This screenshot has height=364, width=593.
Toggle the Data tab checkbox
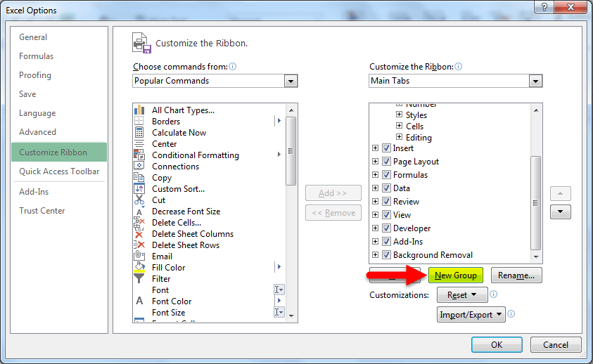pyautogui.click(x=386, y=188)
